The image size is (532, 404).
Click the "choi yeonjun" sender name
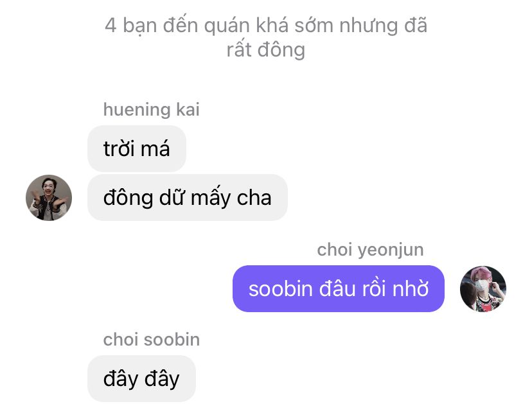coord(370,250)
